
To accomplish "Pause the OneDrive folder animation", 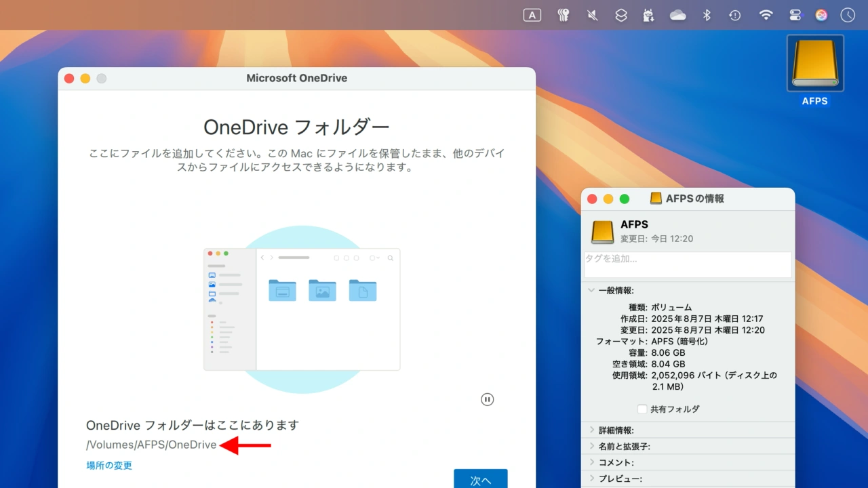I will [x=487, y=399].
